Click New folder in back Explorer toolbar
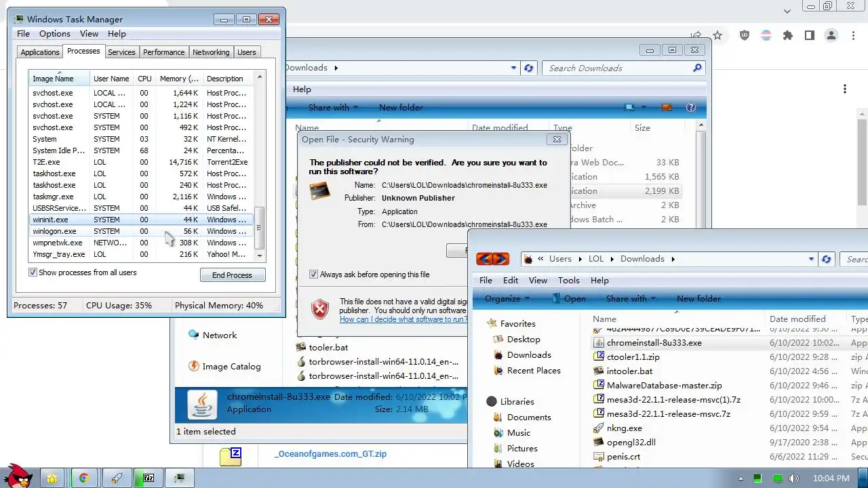868x488 pixels. point(401,108)
